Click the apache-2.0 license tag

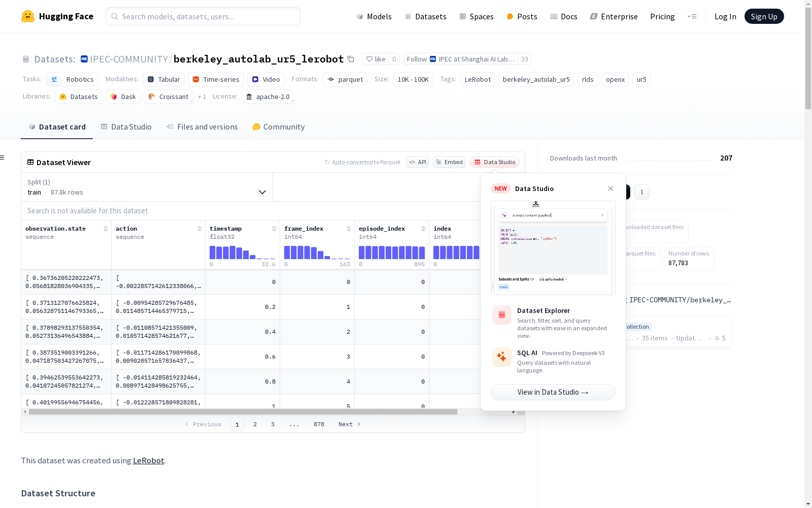point(268,97)
